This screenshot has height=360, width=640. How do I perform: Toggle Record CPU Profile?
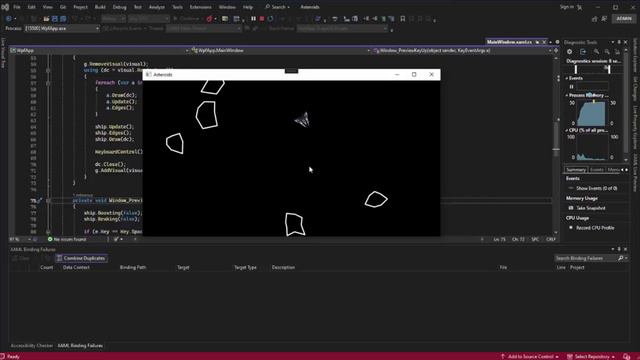[592, 228]
